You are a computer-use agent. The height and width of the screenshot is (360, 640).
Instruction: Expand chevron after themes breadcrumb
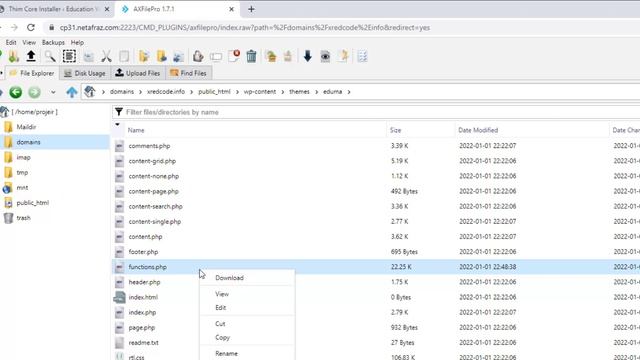pyautogui.click(x=316, y=92)
